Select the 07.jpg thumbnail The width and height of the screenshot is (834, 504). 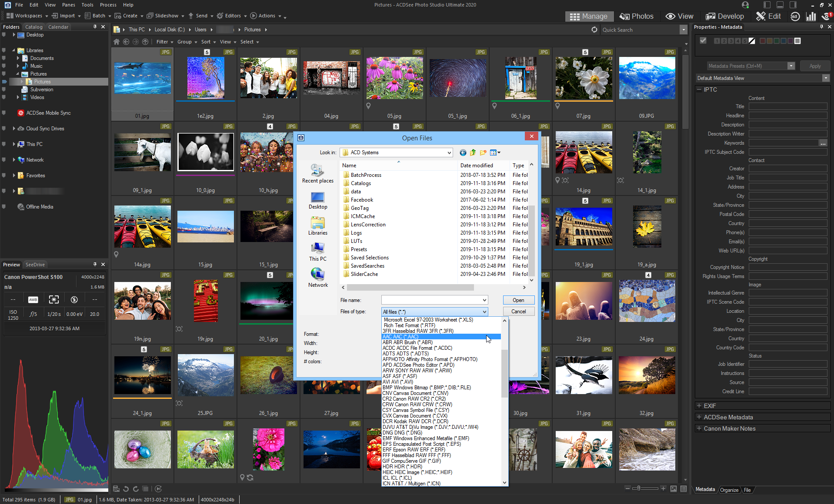tap(584, 78)
